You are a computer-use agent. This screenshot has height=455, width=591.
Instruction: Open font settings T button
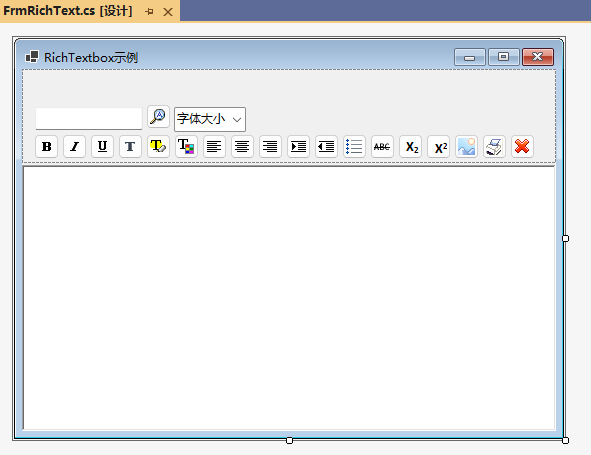pyautogui.click(x=130, y=147)
